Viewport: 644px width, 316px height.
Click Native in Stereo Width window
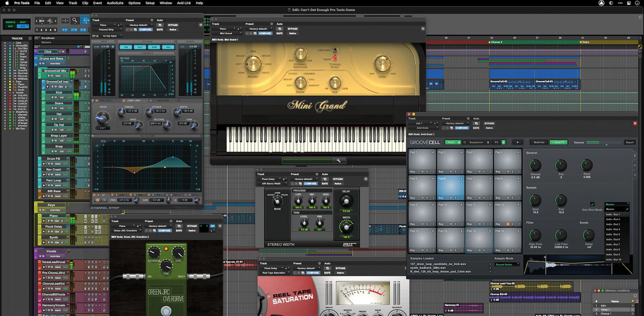(x=338, y=184)
